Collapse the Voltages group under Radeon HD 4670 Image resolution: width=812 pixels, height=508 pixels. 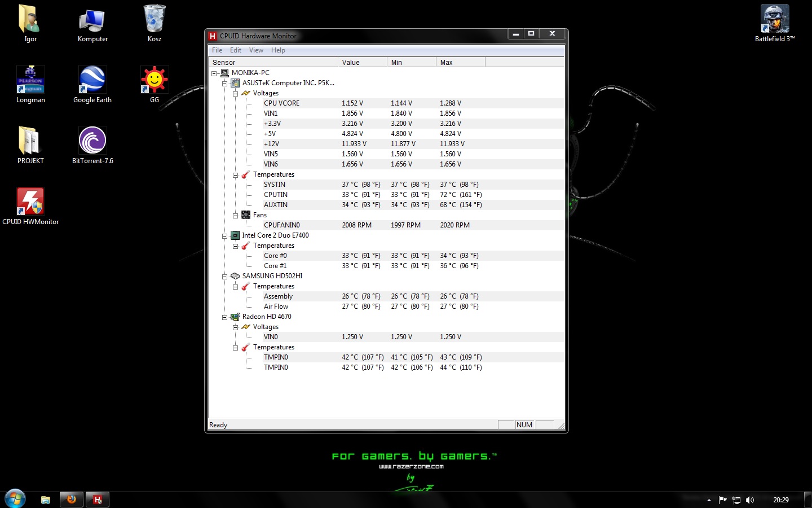tap(236, 327)
